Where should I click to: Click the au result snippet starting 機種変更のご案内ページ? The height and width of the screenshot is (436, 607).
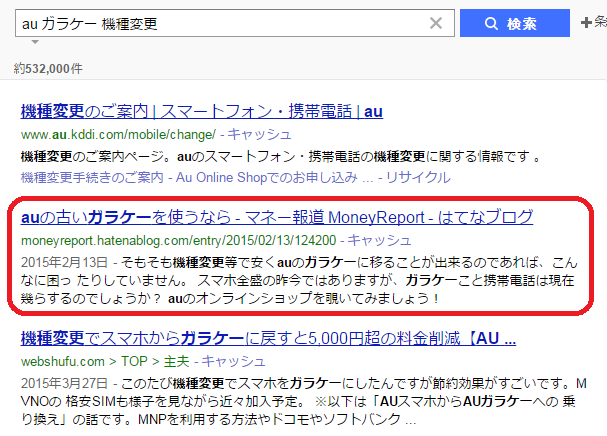point(281,156)
